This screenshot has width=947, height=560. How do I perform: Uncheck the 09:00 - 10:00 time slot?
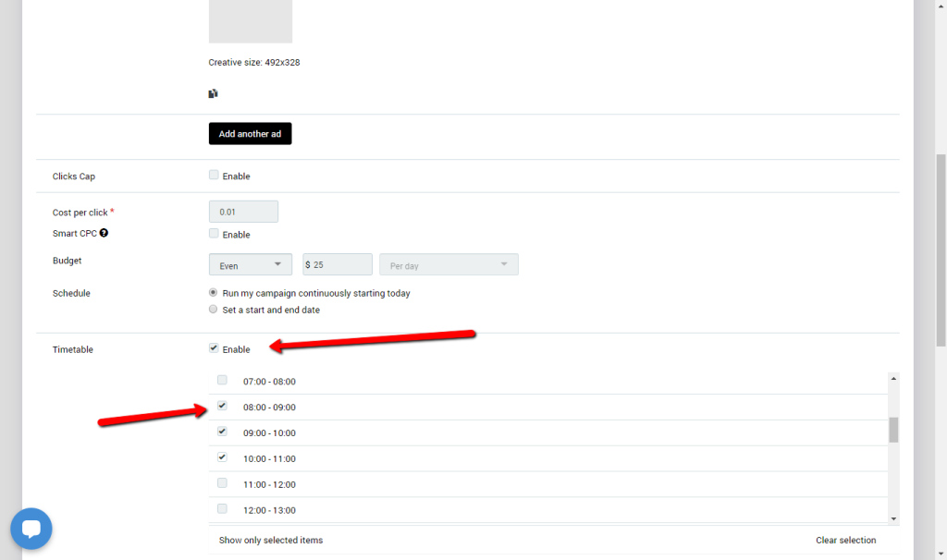(222, 432)
